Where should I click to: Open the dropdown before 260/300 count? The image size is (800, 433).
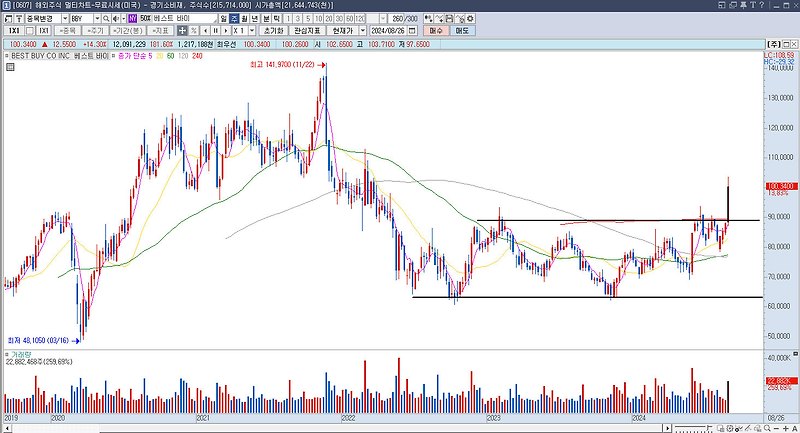[383, 18]
